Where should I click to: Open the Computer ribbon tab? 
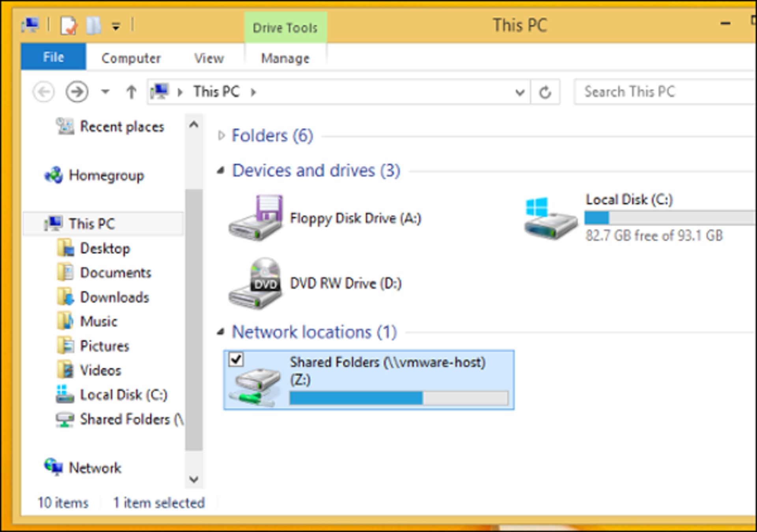tap(131, 58)
